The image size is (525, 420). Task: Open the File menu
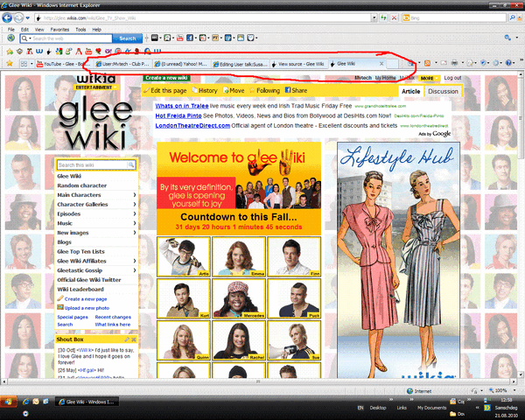point(11,30)
